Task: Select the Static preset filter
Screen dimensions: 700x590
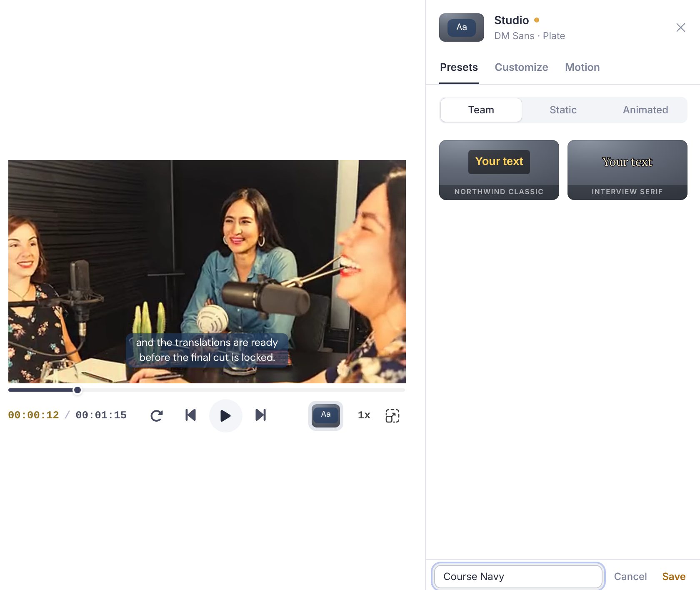Action: tap(563, 110)
